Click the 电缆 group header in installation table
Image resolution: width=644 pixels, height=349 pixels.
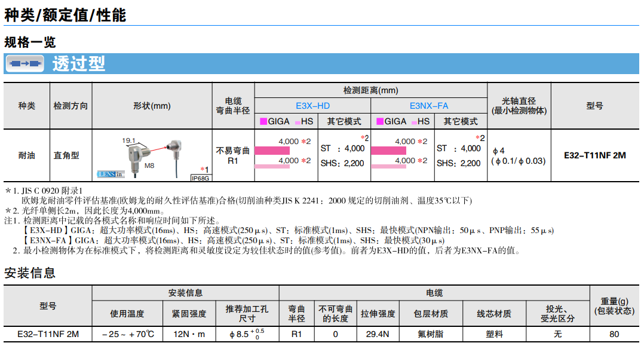434,293
